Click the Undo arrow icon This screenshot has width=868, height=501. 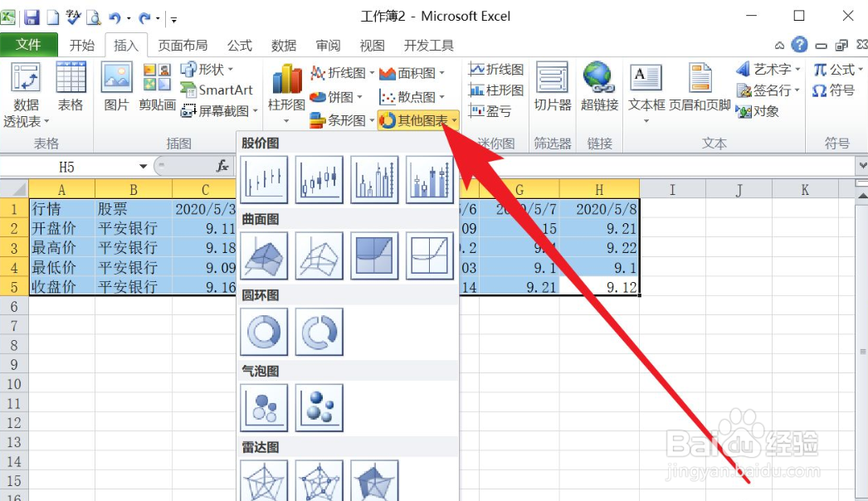tap(115, 17)
